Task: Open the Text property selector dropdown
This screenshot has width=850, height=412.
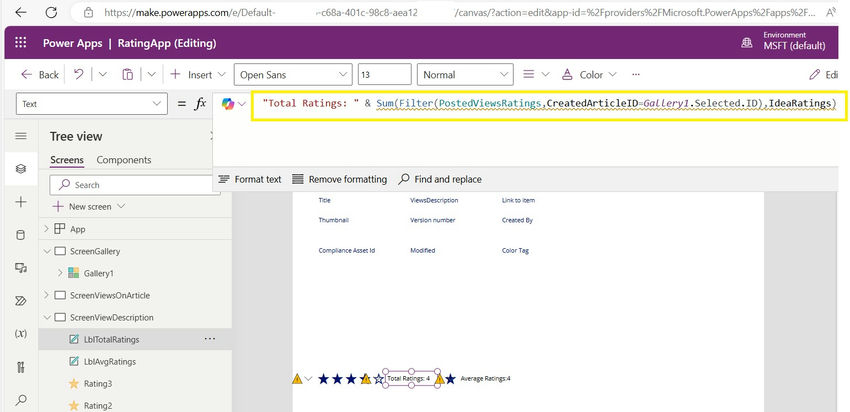Action: tap(92, 104)
